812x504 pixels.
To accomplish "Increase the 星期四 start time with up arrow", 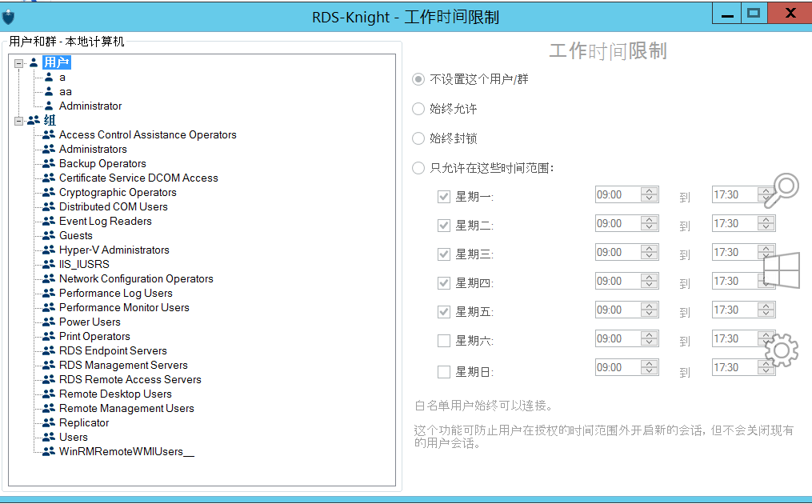I will click(650, 277).
